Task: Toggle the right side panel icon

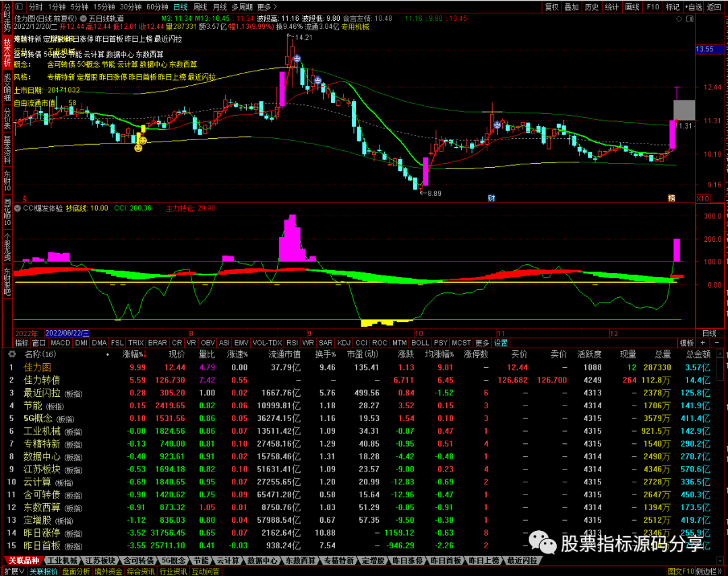Action: pos(690,19)
